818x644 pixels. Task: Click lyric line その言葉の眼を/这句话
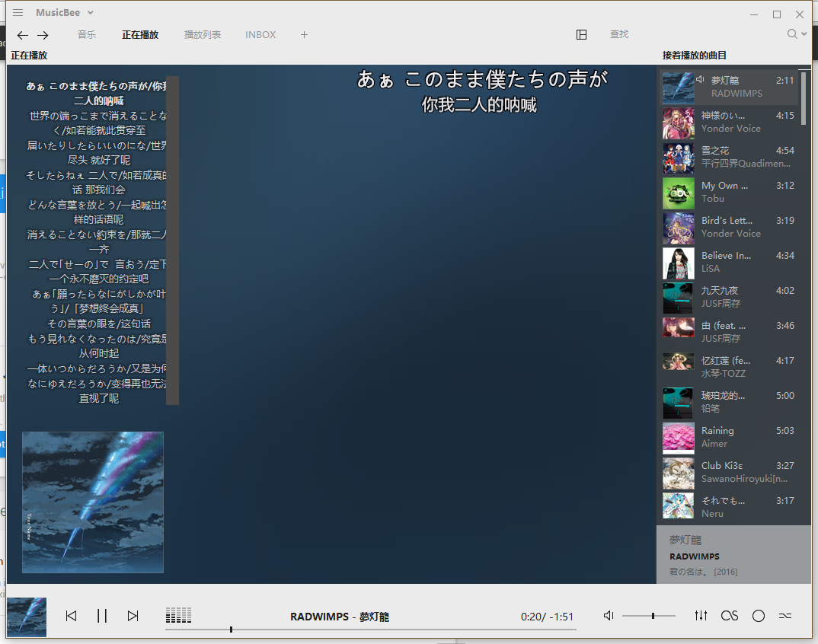98,324
